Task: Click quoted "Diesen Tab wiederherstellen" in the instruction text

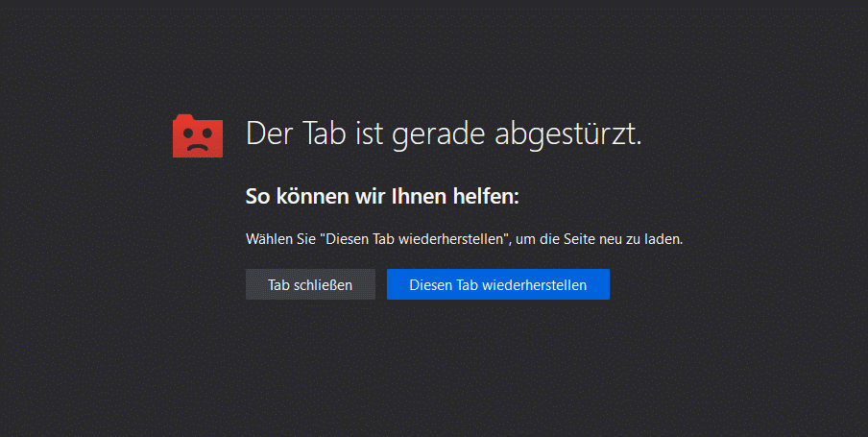Action: coord(416,238)
